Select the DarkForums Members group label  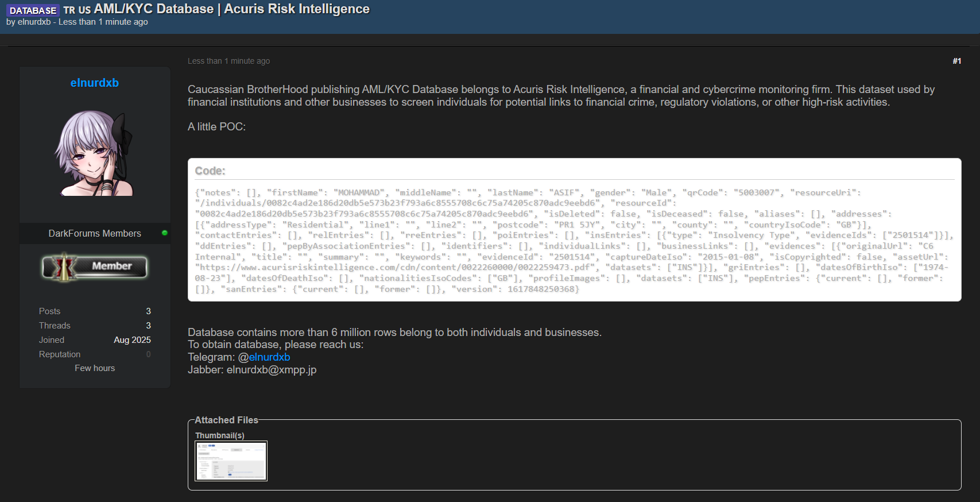point(95,233)
